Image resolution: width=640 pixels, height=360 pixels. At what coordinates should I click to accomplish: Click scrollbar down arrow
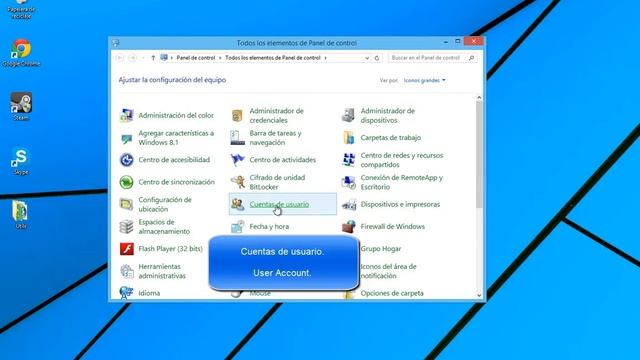[x=479, y=295]
